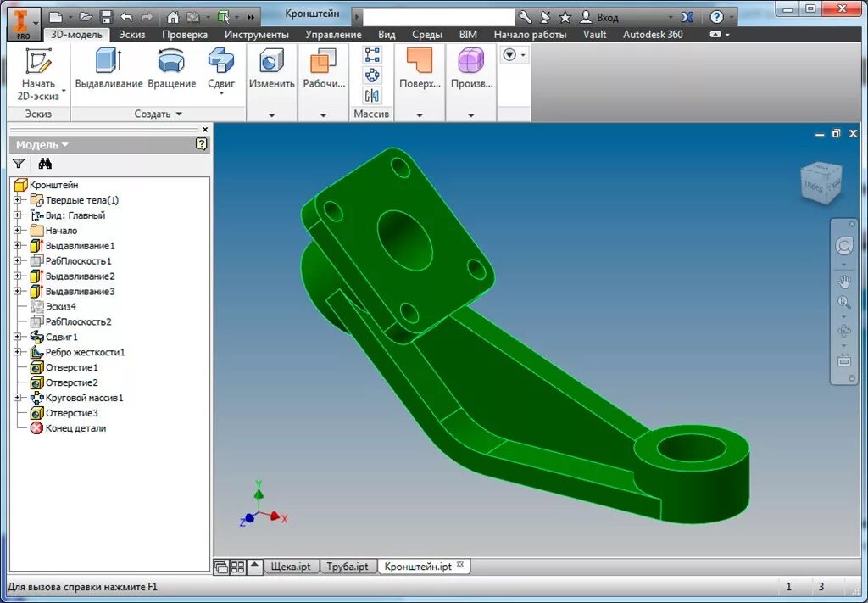
Task: Switch to the Инструменты ribbon tab
Action: pos(256,34)
